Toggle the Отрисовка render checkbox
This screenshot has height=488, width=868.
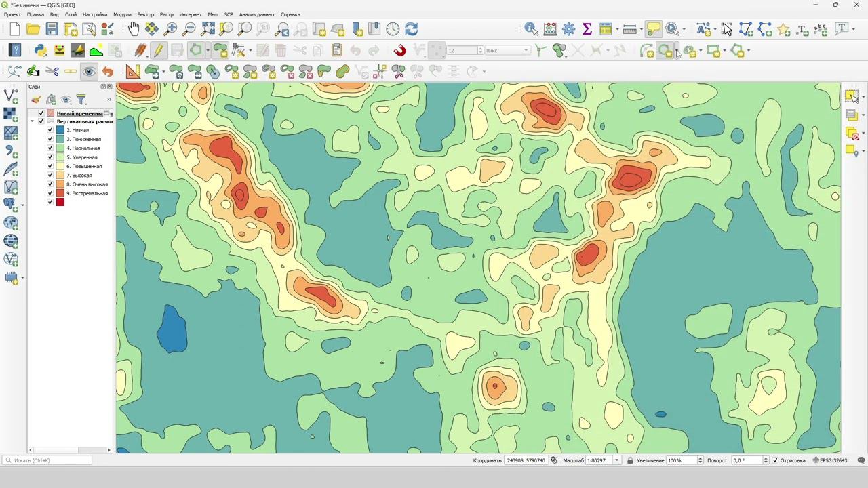coord(775,460)
